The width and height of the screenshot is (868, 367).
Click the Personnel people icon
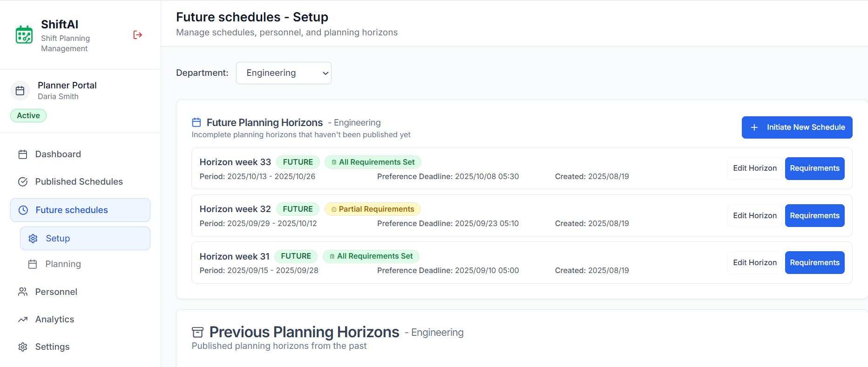[23, 292]
